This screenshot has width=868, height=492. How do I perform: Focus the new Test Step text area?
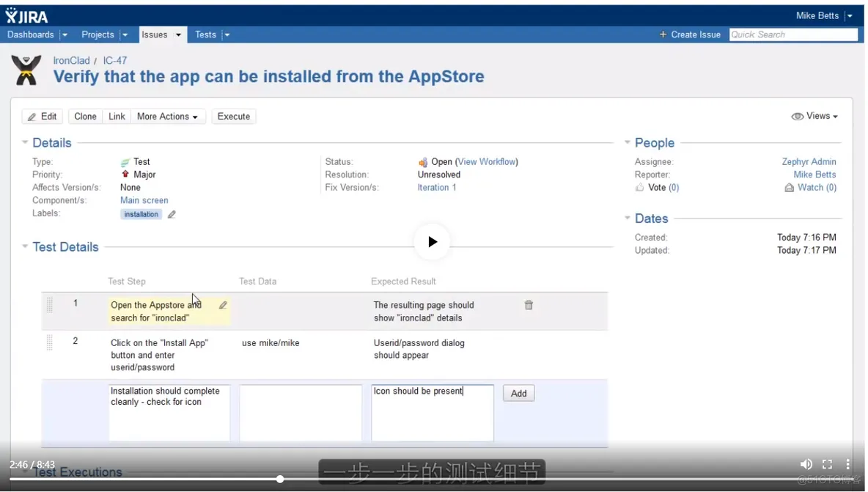point(169,413)
